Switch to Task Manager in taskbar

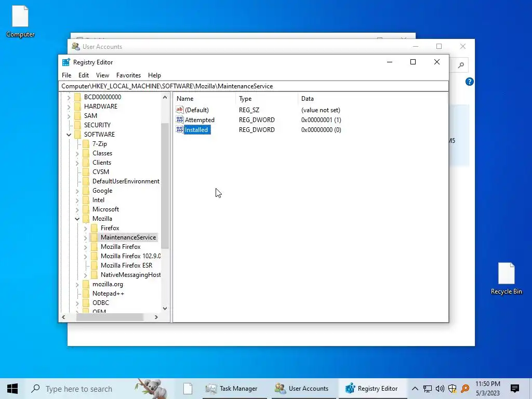(x=234, y=389)
